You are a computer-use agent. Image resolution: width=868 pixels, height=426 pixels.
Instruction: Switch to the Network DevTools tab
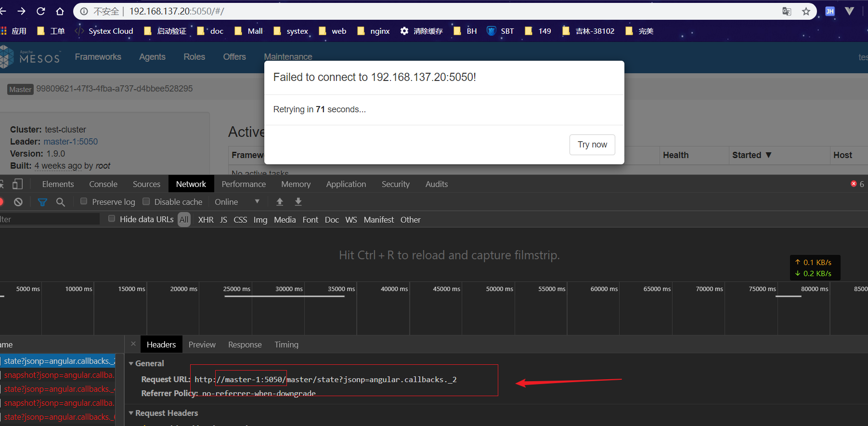(x=191, y=184)
